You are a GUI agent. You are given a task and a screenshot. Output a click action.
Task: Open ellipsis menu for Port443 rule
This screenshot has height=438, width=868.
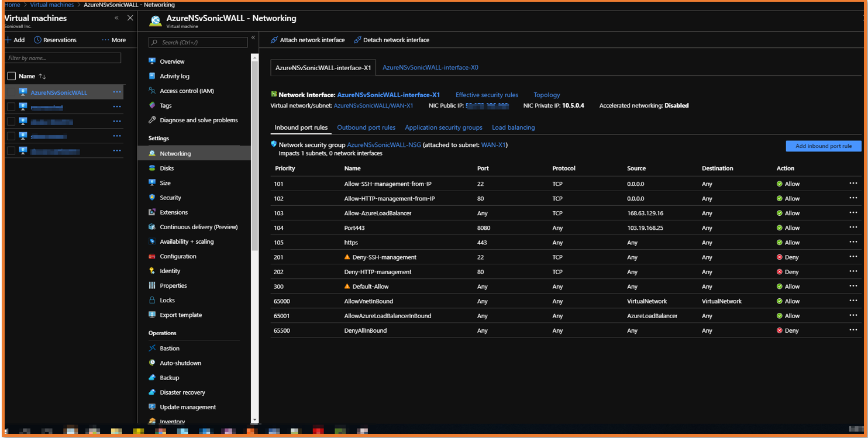853,227
